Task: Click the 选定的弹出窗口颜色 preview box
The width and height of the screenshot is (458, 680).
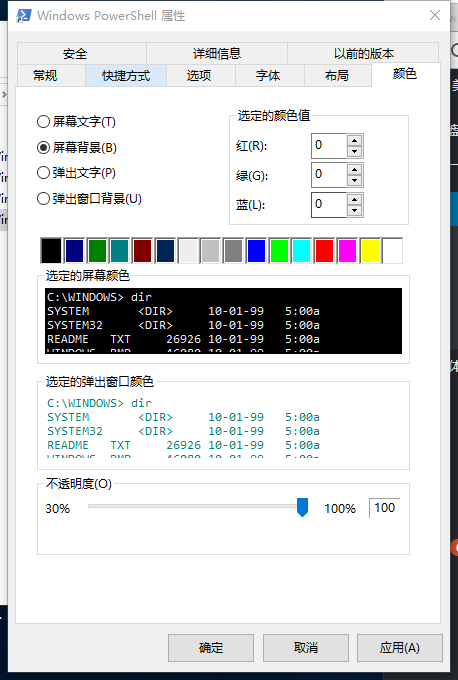Action: pyautogui.click(x=223, y=427)
